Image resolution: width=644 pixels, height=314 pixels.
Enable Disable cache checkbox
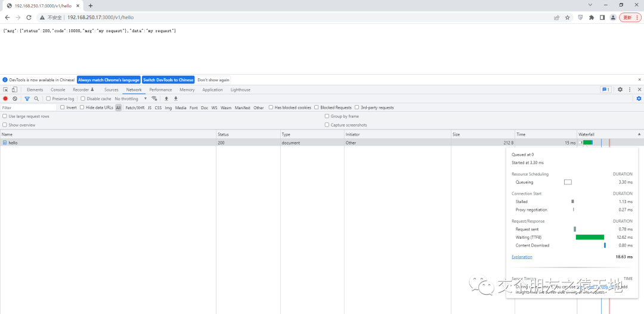click(x=83, y=98)
